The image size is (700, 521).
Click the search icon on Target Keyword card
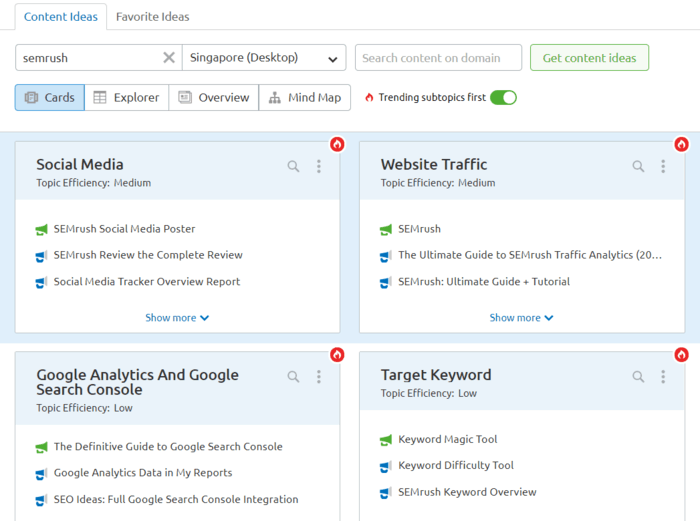click(638, 376)
